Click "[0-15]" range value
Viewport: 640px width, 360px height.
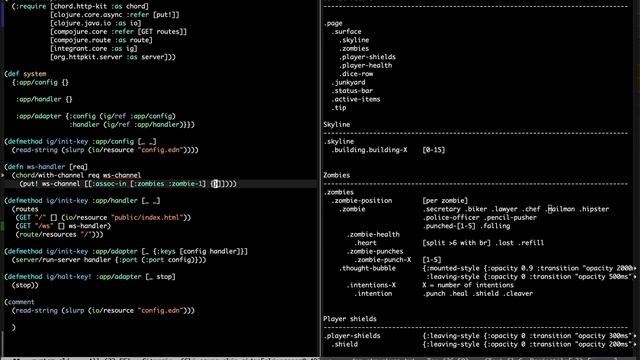coord(434,150)
